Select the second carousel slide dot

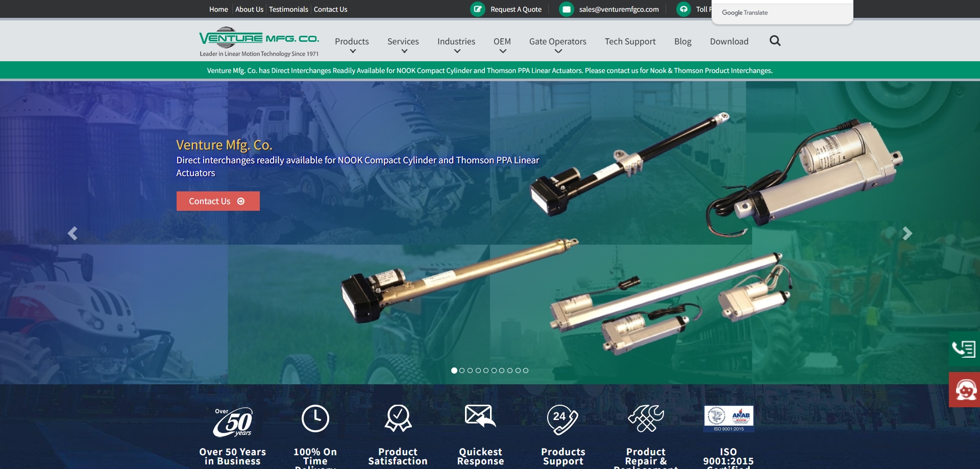462,371
